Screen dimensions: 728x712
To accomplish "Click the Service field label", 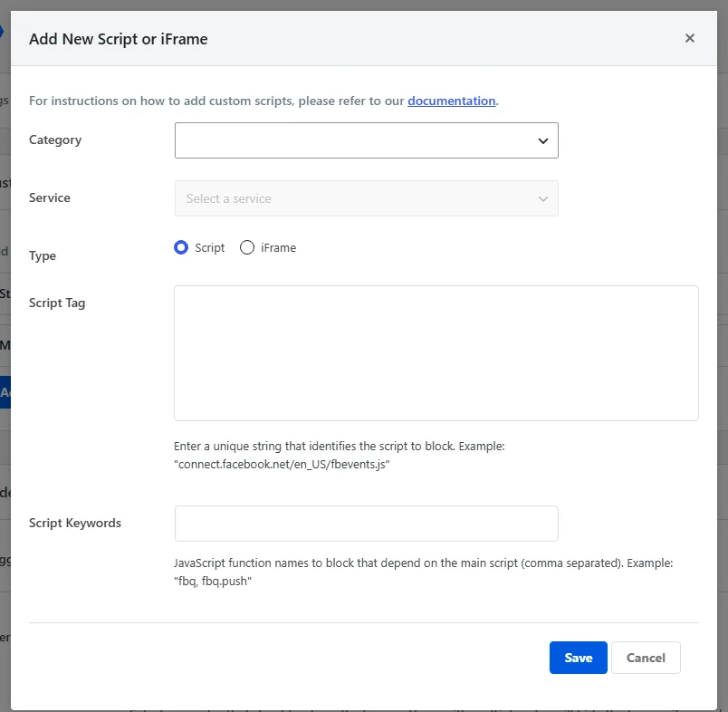I will 50,197.
